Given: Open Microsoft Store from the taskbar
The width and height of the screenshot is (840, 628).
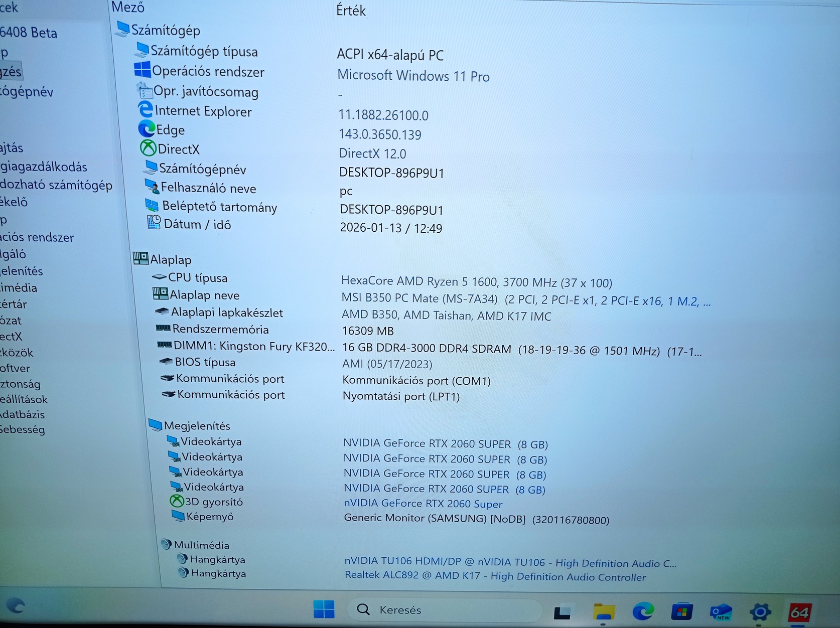Looking at the screenshot, I should 681,612.
